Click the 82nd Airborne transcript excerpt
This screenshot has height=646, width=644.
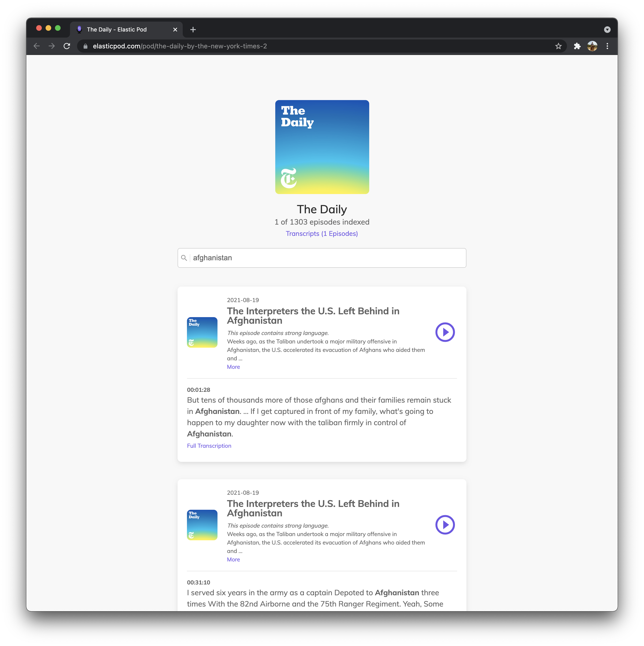click(315, 598)
